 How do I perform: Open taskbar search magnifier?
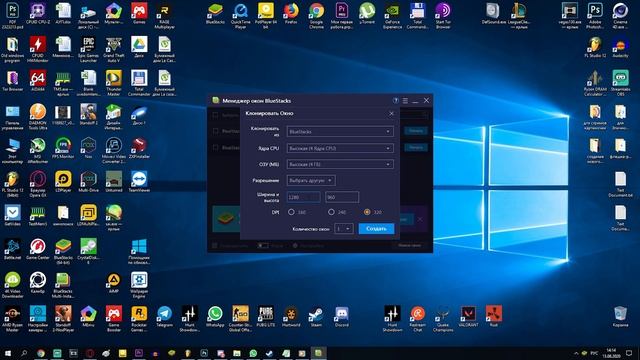pyautogui.click(x=24, y=353)
